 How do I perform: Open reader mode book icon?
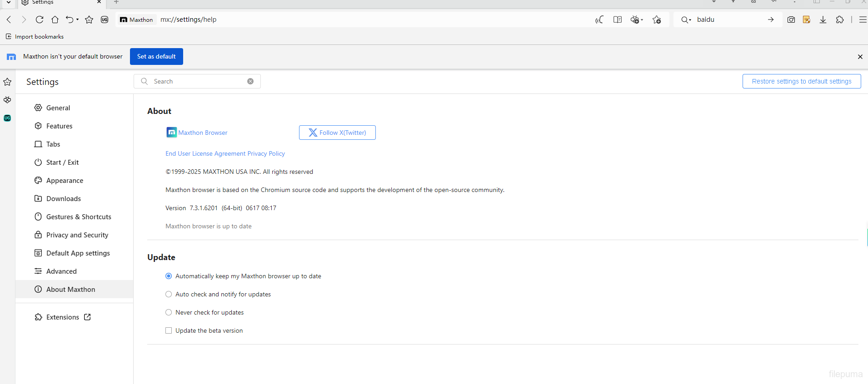(618, 20)
